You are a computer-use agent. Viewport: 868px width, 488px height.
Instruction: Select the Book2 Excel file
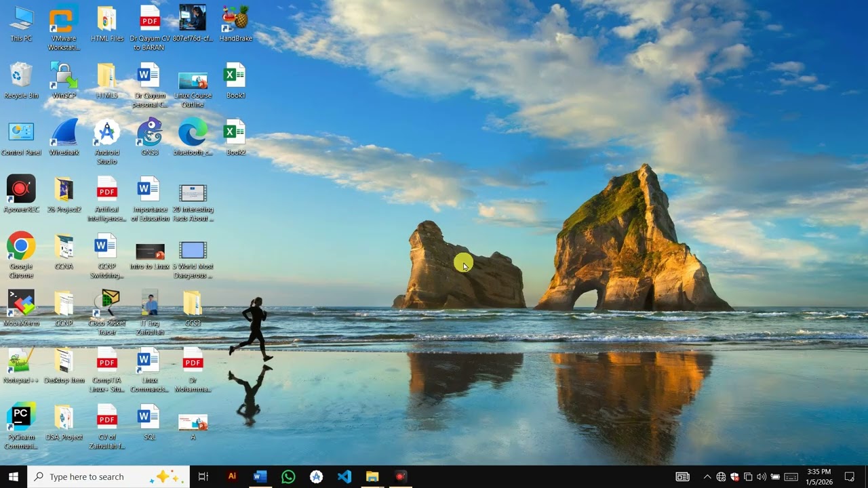click(235, 138)
